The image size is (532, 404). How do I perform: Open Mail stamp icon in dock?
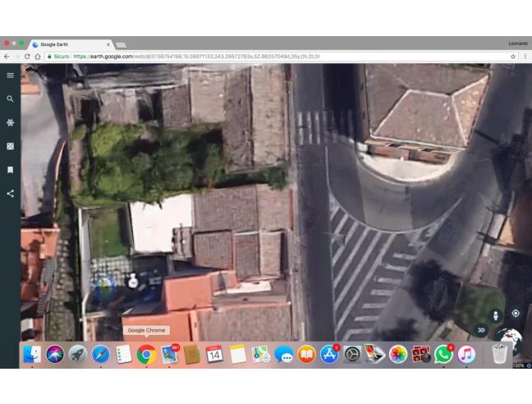[x=169, y=355]
